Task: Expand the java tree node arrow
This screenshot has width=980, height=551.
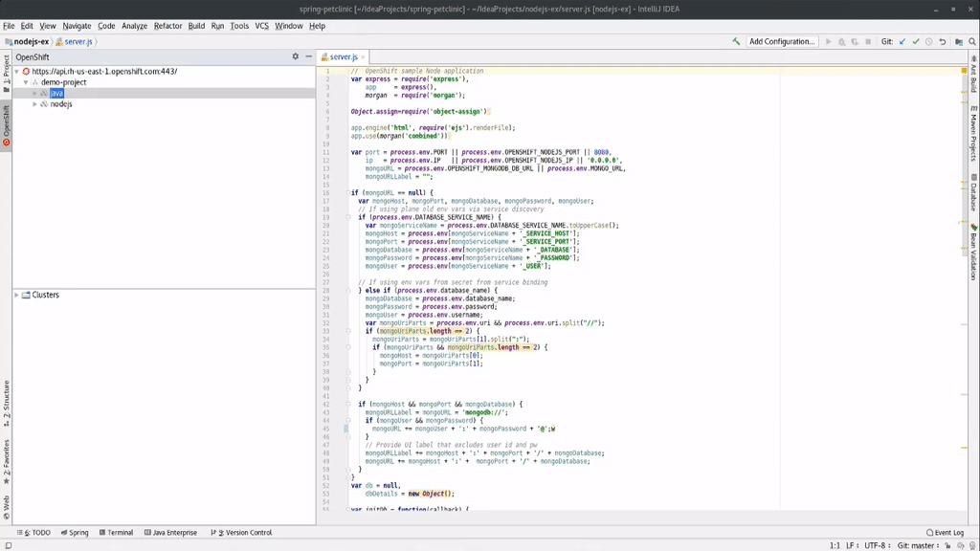Action: coord(35,93)
